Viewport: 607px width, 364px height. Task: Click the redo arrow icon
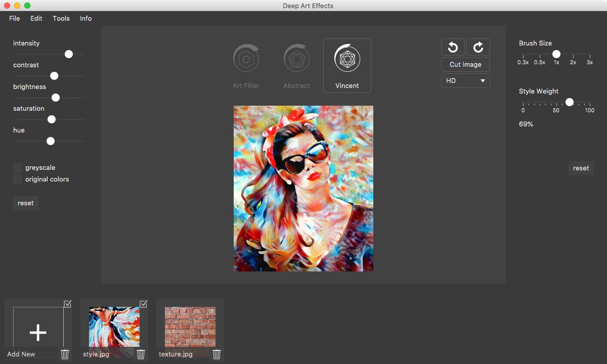478,48
